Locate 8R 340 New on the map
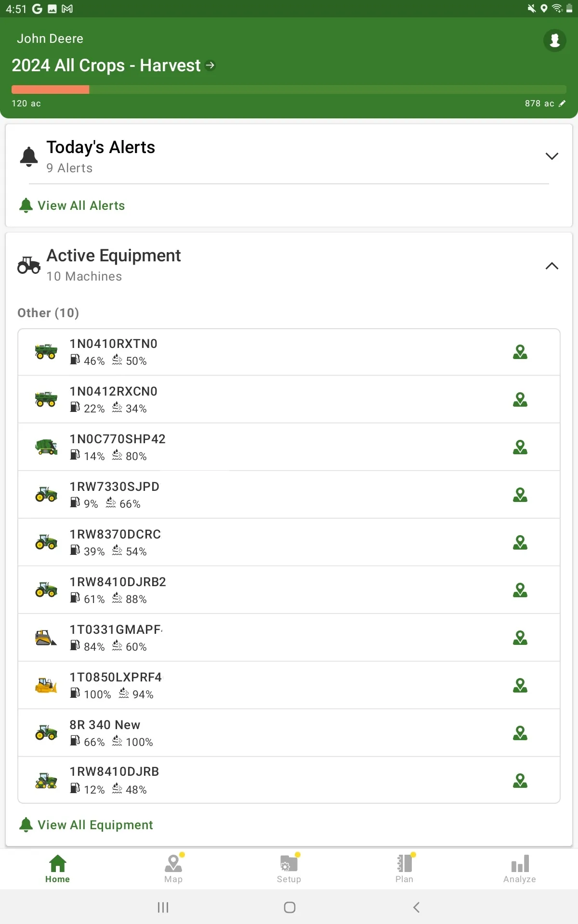The height and width of the screenshot is (924, 578). [x=520, y=733]
